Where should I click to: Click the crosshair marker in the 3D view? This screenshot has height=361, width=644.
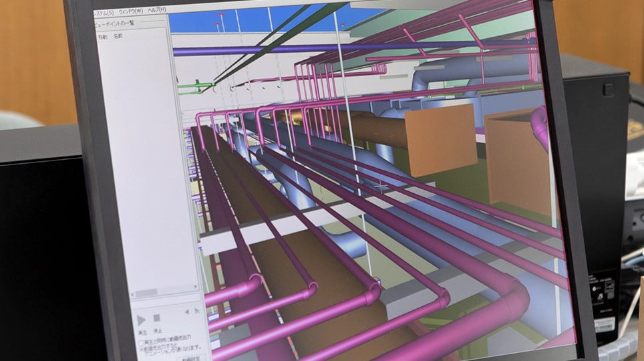tap(381, 188)
